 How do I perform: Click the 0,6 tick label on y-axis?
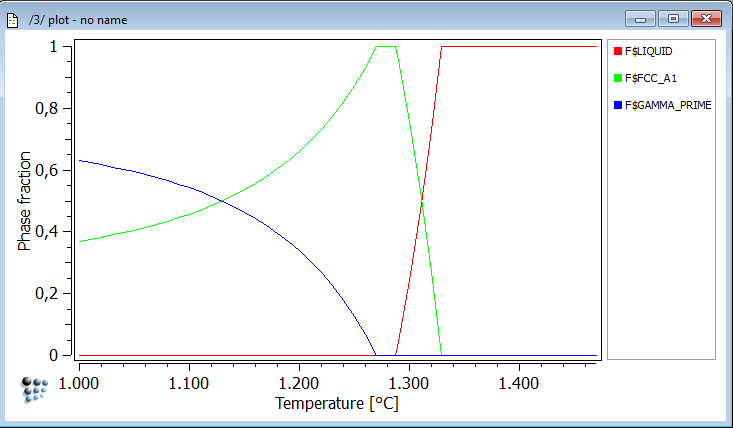point(47,170)
